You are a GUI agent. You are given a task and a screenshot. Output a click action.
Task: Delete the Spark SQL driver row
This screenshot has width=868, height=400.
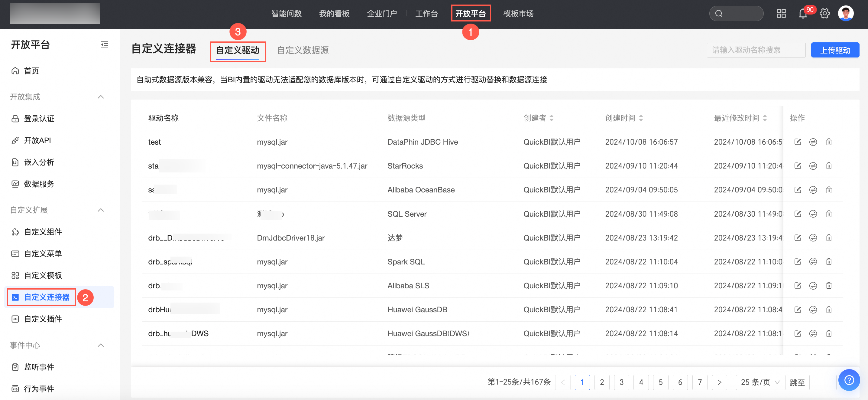[x=829, y=261]
